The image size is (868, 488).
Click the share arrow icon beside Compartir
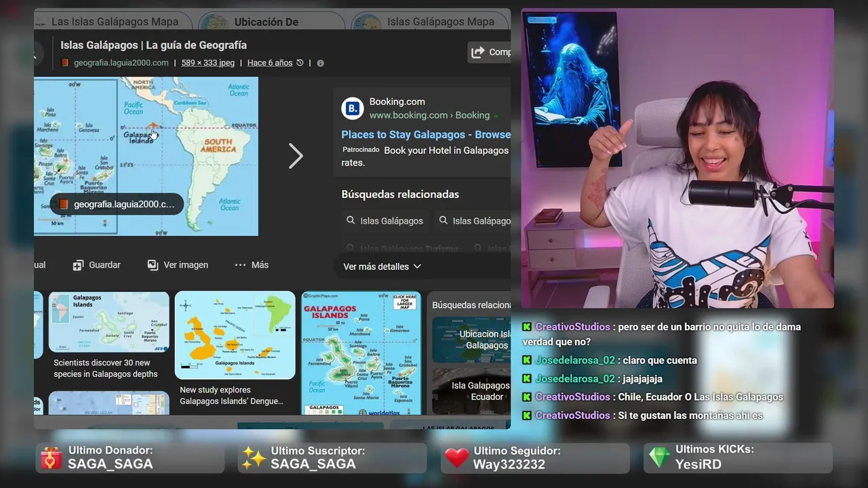click(x=478, y=52)
